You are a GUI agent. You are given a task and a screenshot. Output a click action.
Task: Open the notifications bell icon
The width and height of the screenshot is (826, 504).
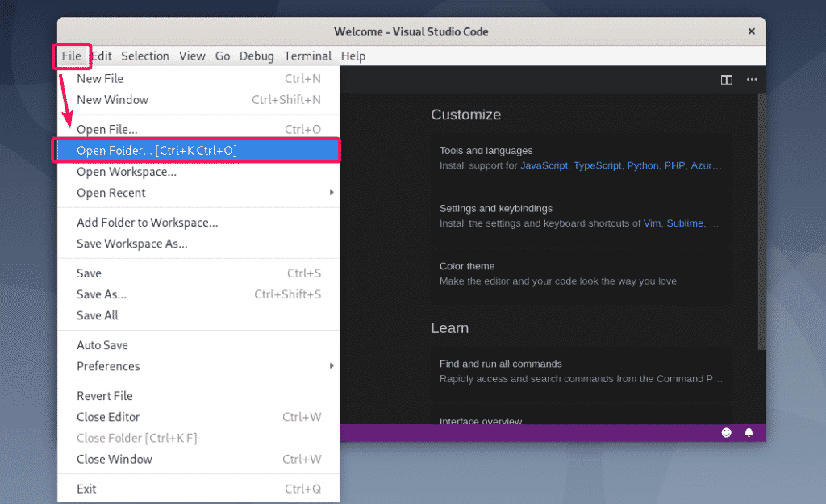tap(749, 433)
